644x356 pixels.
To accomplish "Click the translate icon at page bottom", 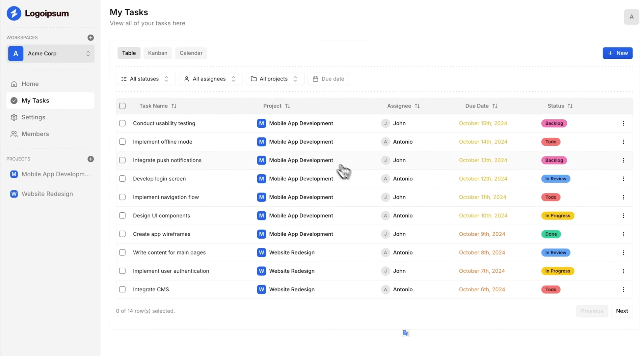I will 406,333.
